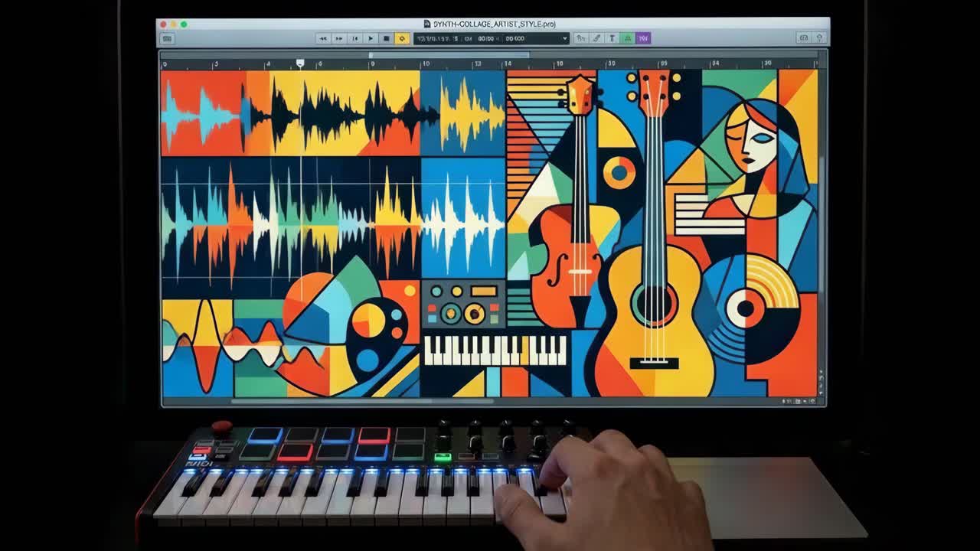Image resolution: width=980 pixels, height=551 pixels.
Task: Click the overview bar above the ruler
Action: click(x=449, y=55)
